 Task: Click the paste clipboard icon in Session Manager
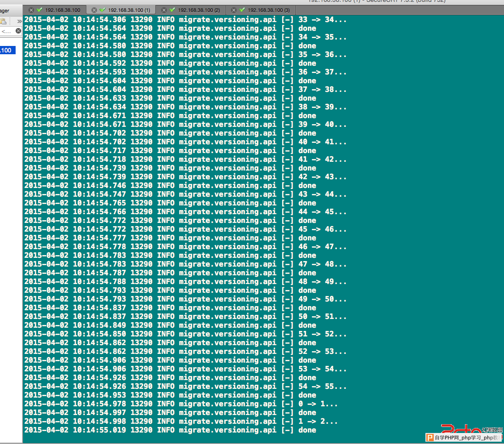(3, 21)
